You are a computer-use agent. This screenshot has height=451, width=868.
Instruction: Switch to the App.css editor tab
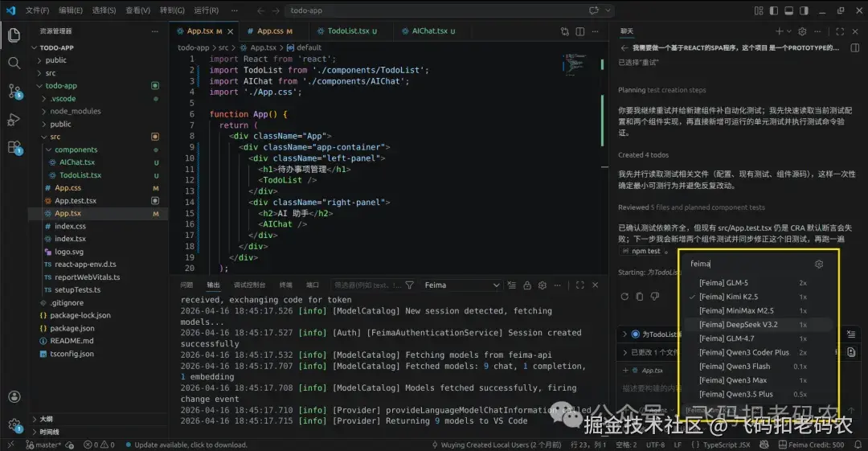[x=269, y=31]
